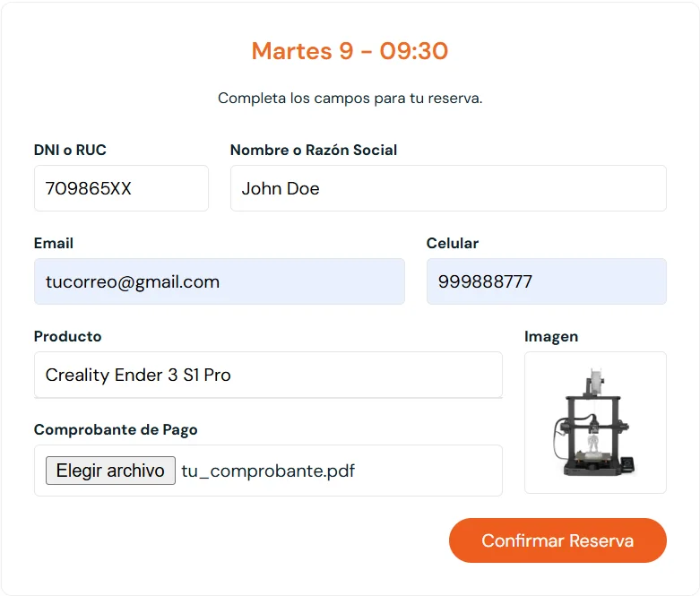Click the Email field with tucorreo@gmail.com
The height and width of the screenshot is (596, 700).
pos(219,281)
